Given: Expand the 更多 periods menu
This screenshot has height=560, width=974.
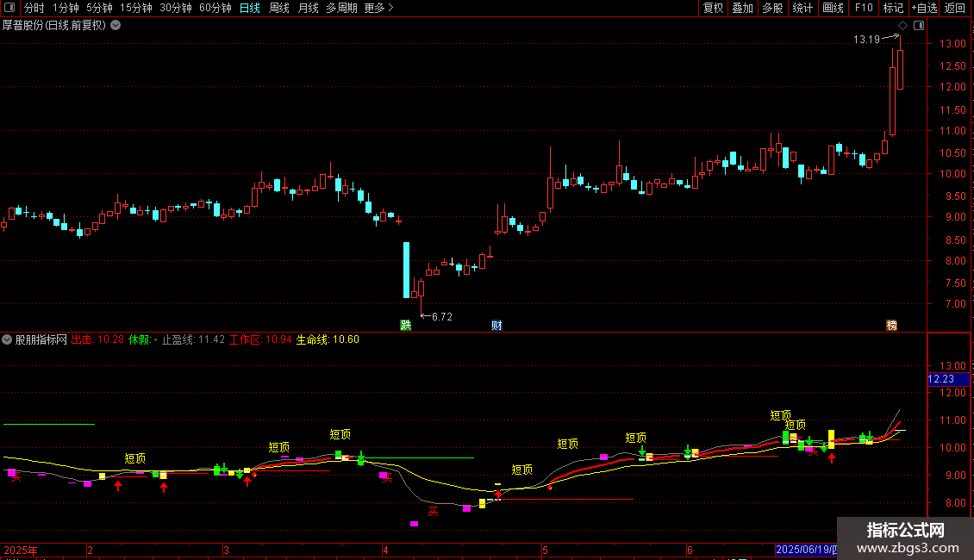Looking at the screenshot, I should tap(378, 8).
